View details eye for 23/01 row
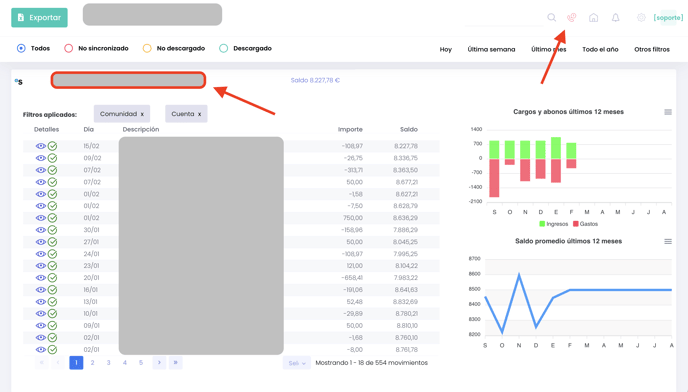Image resolution: width=688 pixels, height=392 pixels. tap(41, 266)
